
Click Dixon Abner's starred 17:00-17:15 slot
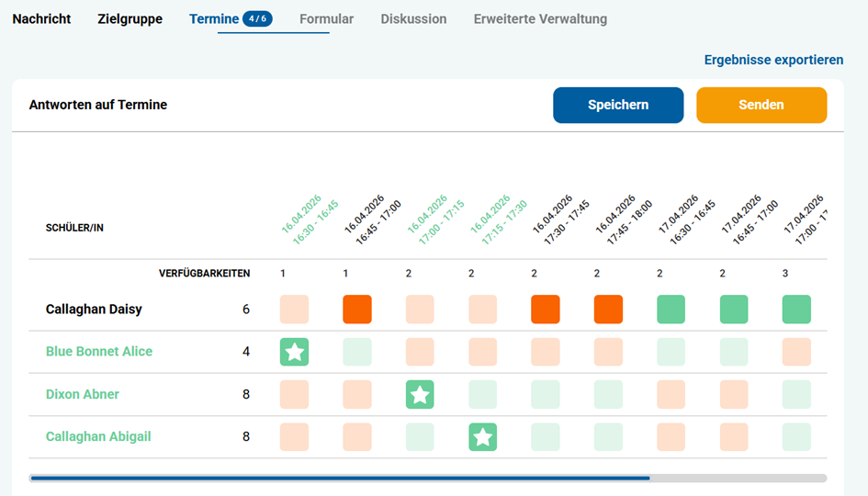420,394
